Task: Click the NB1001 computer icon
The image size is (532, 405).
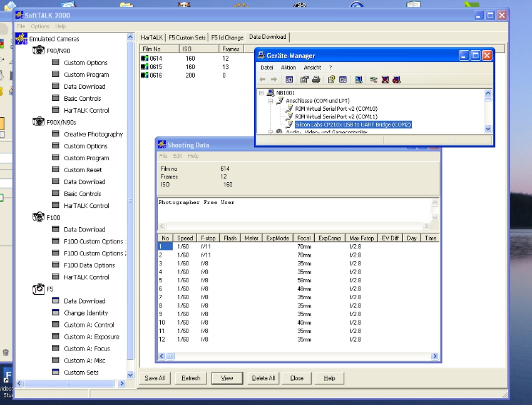Action: [x=270, y=93]
